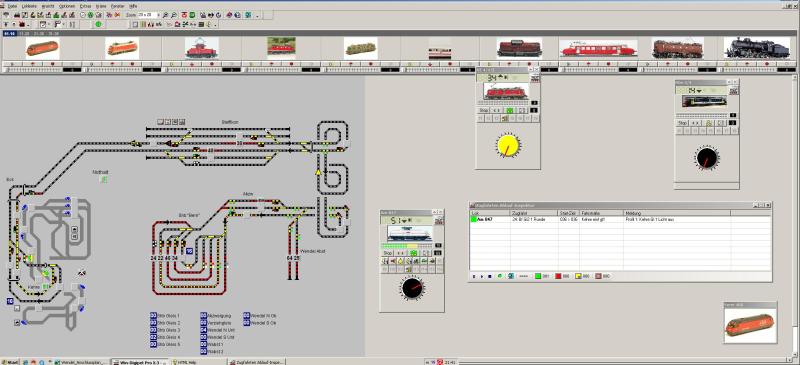This screenshot has width=800, height=365.
Task: Toggle the Wendel N Ob counter indicator
Action: [x=247, y=315]
